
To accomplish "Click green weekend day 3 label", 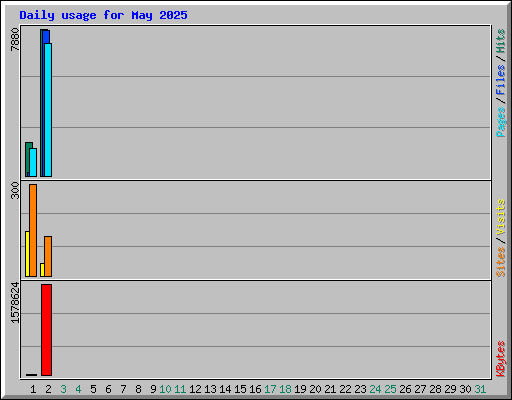I will coord(63,389).
